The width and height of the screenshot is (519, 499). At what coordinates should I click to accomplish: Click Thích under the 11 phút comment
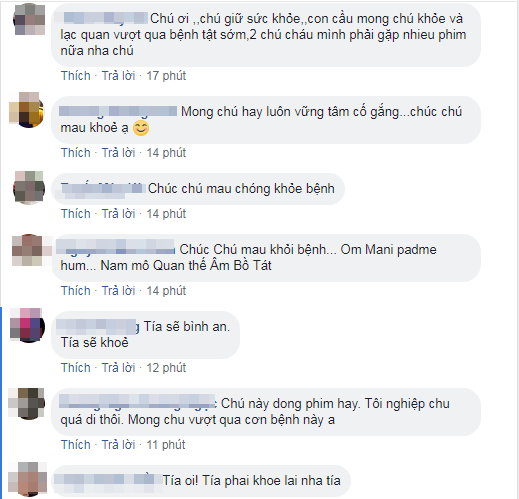[x=76, y=445]
